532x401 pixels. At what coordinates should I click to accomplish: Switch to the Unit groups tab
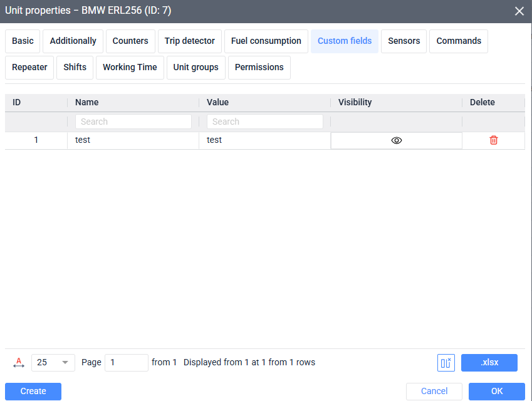pyautogui.click(x=196, y=68)
